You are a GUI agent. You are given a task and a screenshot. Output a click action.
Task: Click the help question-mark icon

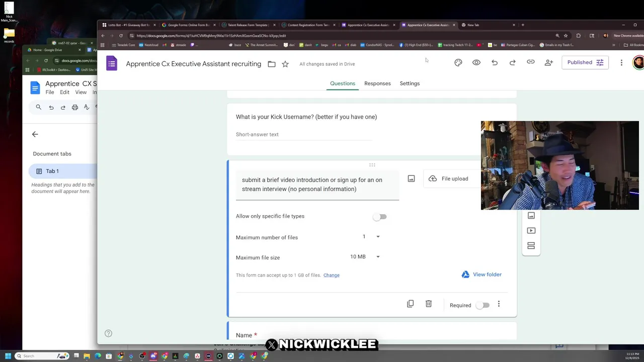point(108,333)
